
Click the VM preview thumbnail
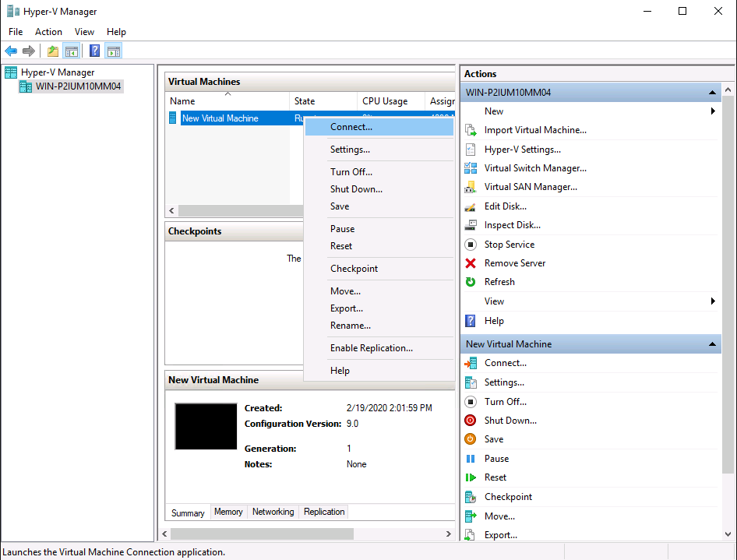pos(206,426)
